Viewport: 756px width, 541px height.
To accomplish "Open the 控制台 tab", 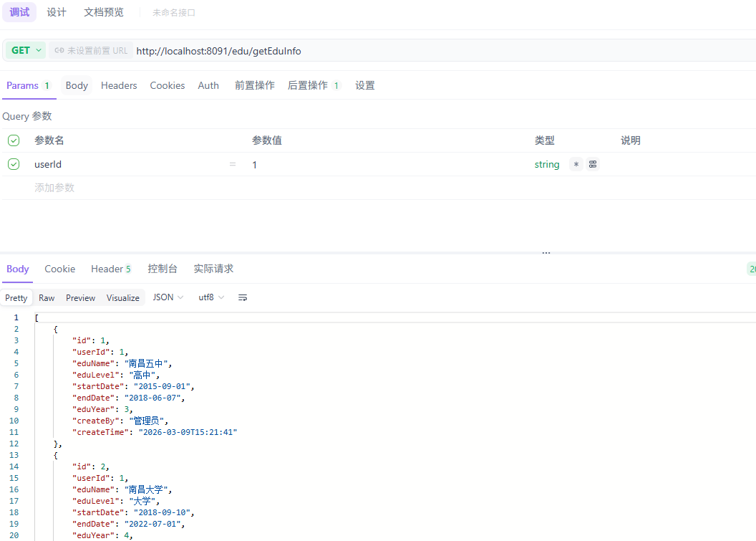I will (162, 269).
